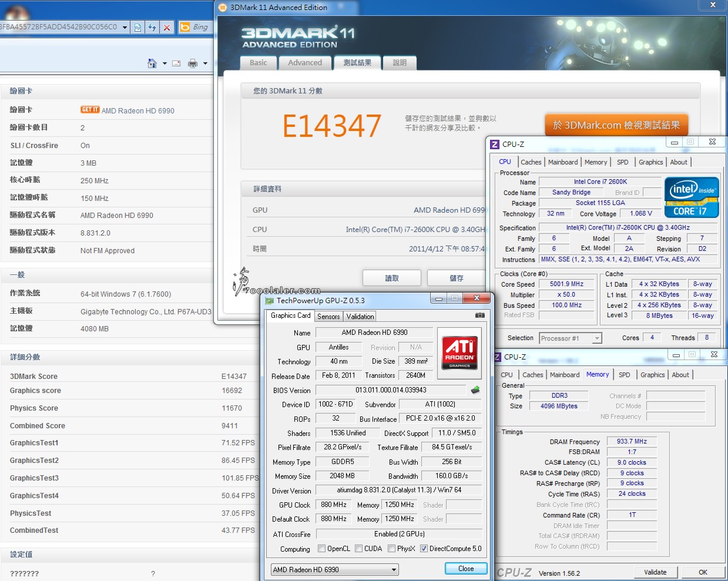
Task: Switch to the Basic tab in 3DMark
Action: [x=258, y=63]
